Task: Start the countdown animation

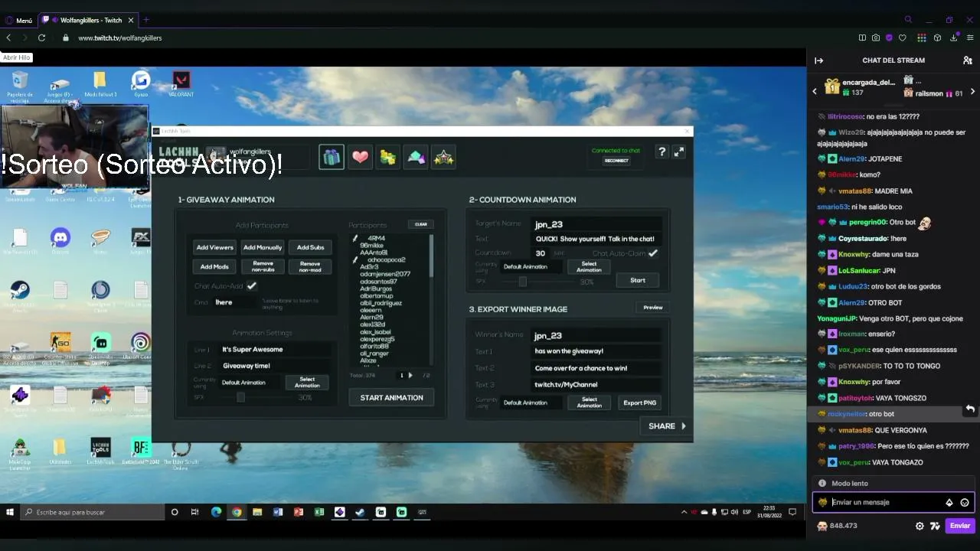Action: tap(638, 280)
